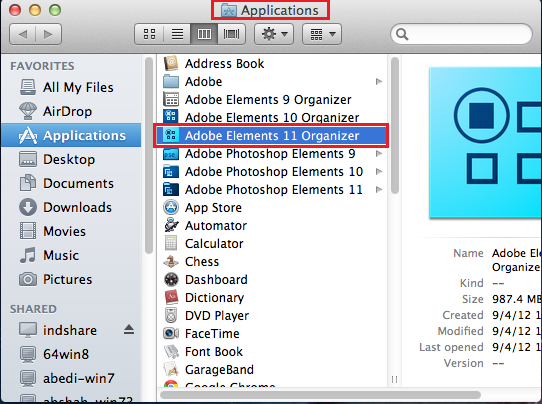Switch to list view
Viewport: 542px width, 404px height.
click(177, 34)
